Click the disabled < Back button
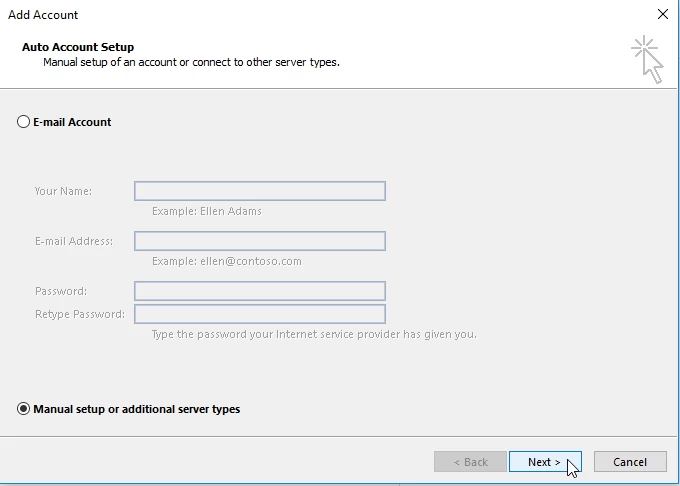 470,462
